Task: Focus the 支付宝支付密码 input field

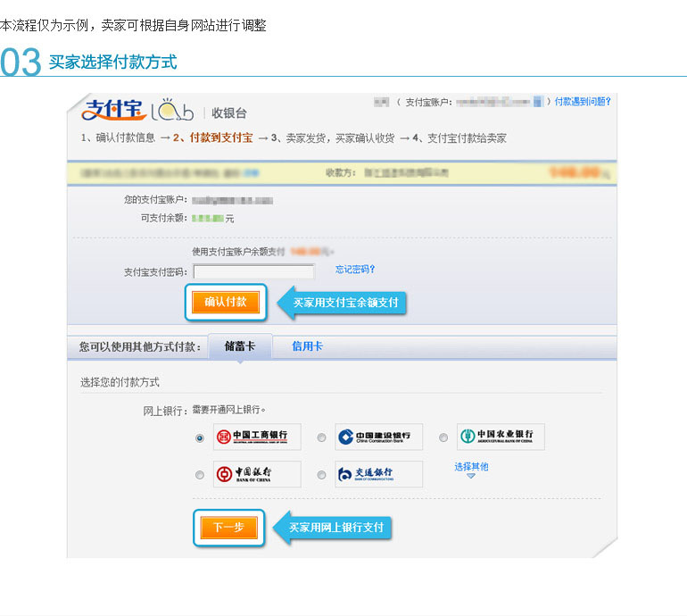Action: (253, 271)
